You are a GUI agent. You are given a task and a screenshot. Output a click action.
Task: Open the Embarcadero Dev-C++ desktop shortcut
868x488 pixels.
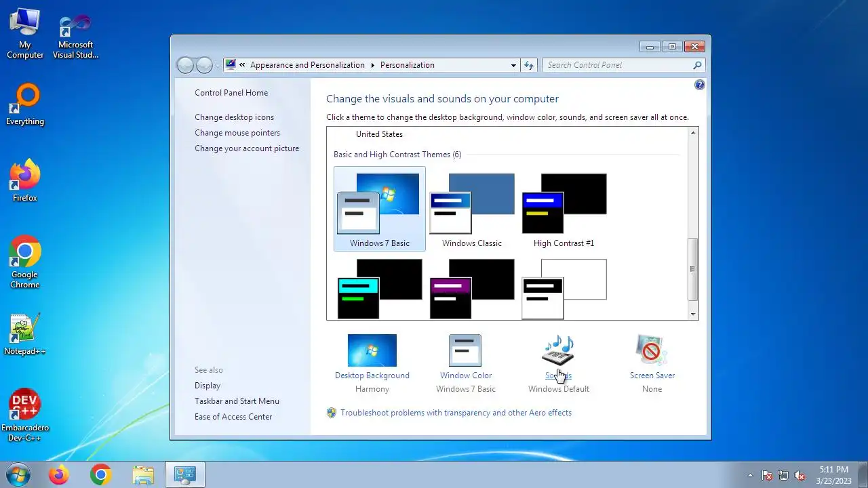25,415
